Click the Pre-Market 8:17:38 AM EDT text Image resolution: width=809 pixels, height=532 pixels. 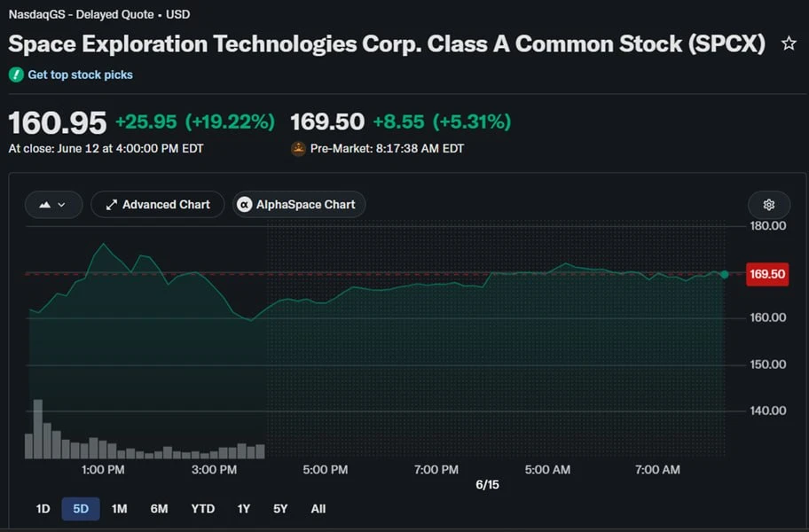(x=387, y=148)
